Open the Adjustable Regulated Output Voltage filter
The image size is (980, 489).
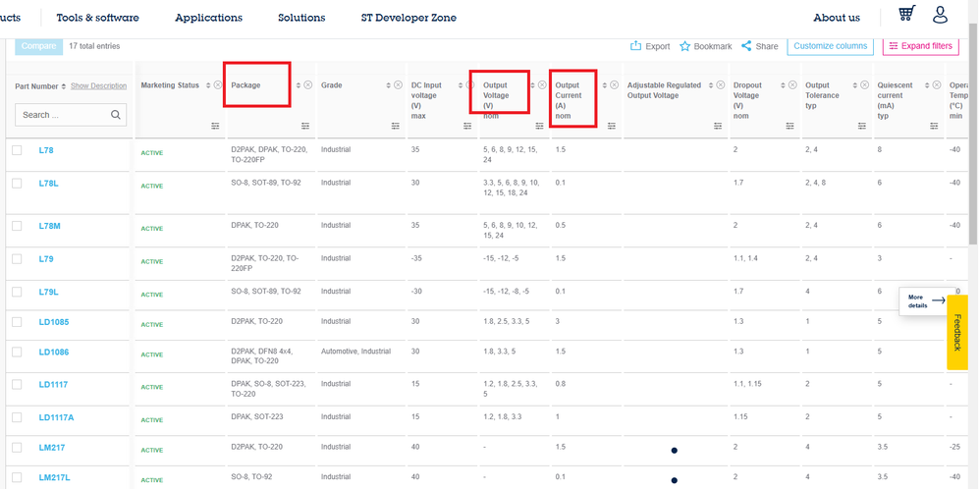[x=718, y=126]
